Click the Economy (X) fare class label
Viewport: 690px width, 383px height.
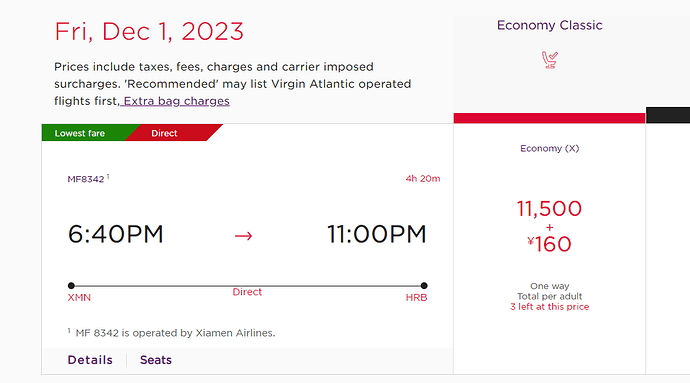tap(550, 148)
